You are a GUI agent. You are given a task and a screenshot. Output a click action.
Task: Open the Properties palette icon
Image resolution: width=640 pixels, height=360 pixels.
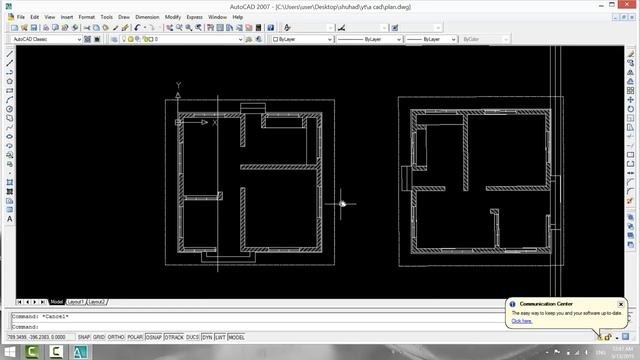[210, 28]
